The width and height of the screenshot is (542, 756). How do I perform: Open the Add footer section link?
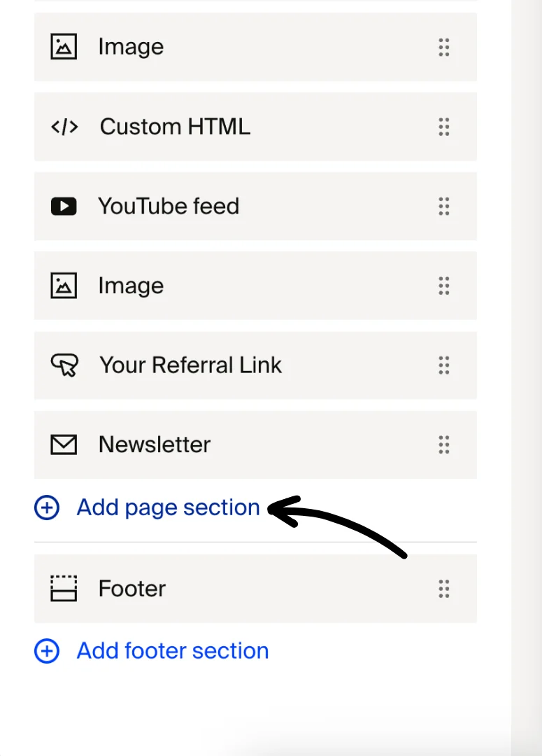(x=171, y=651)
